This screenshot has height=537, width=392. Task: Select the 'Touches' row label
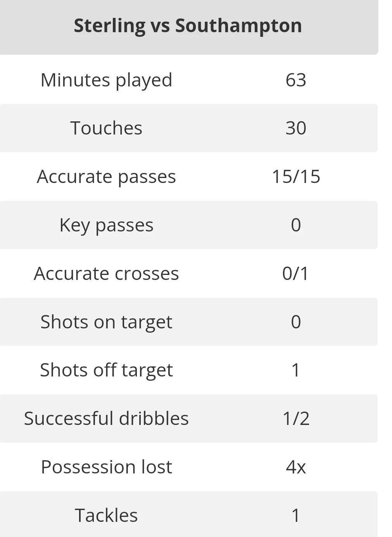click(x=106, y=128)
